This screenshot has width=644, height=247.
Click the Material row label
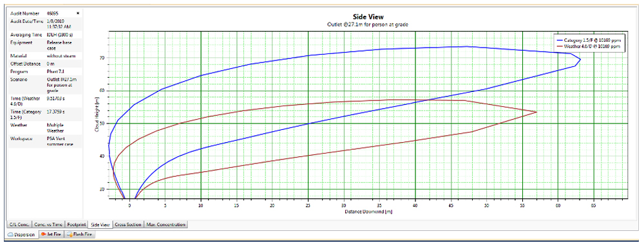click(18, 55)
